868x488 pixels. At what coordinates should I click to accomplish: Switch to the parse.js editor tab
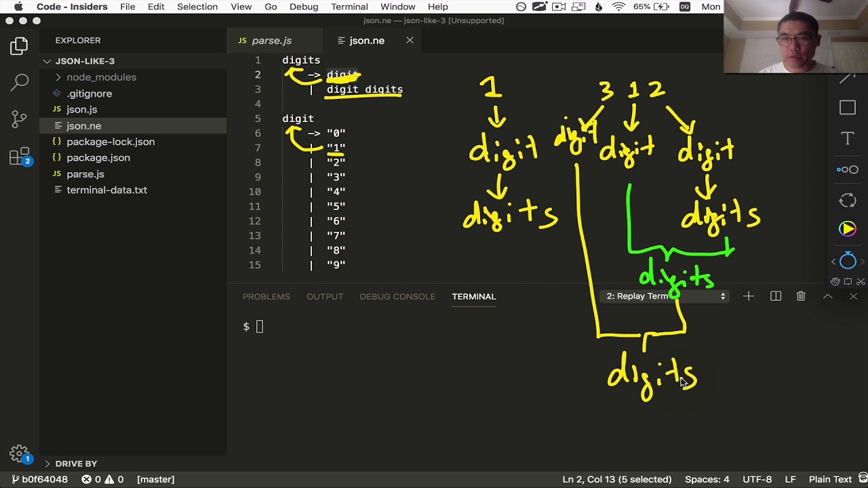274,41
